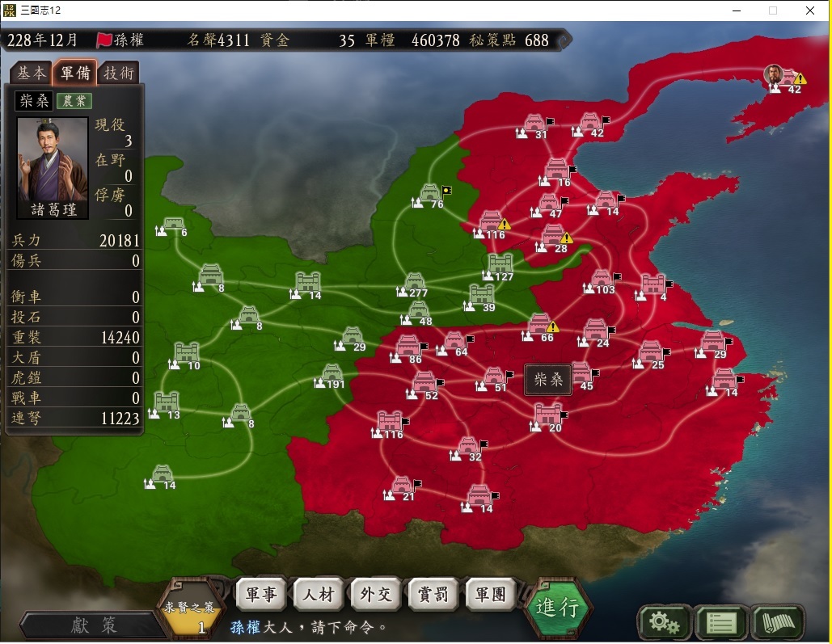Click the 柴桑 tooltip on the map

548,379
